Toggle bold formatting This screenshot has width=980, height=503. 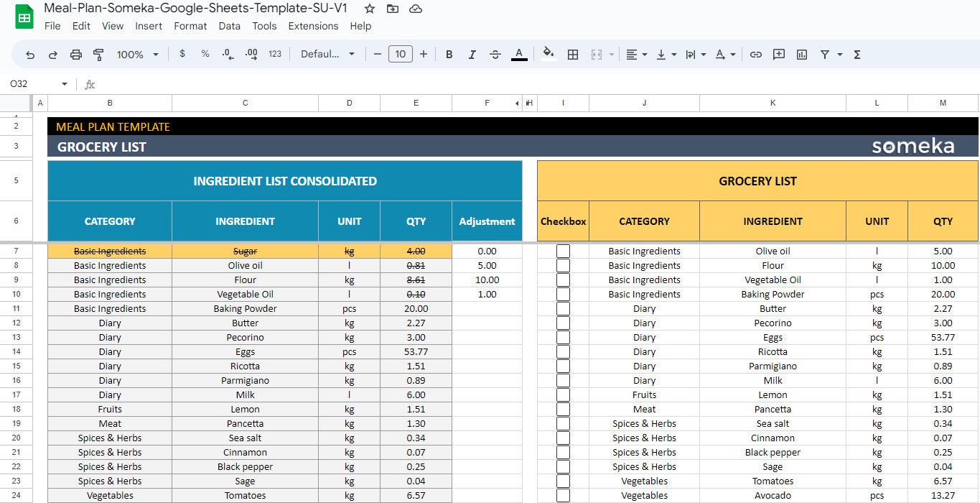click(449, 54)
